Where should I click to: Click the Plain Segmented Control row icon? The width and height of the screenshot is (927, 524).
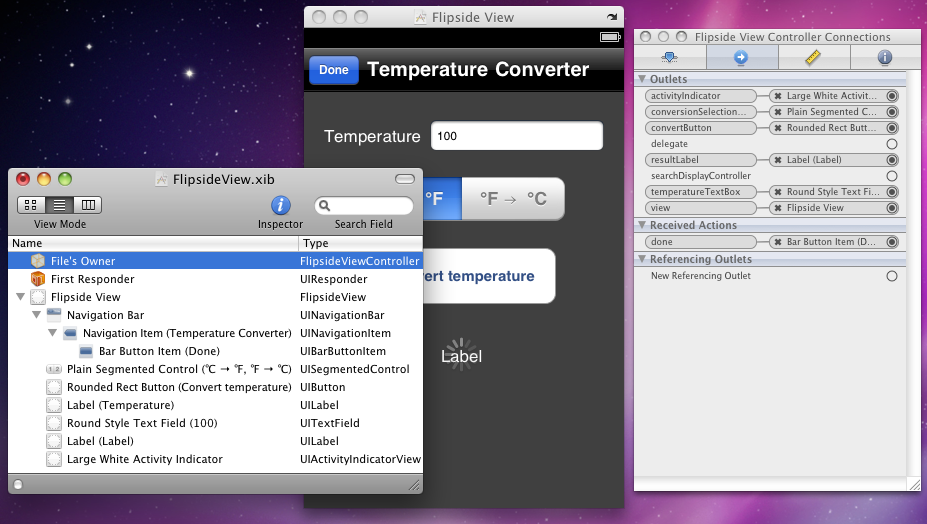pos(54,369)
